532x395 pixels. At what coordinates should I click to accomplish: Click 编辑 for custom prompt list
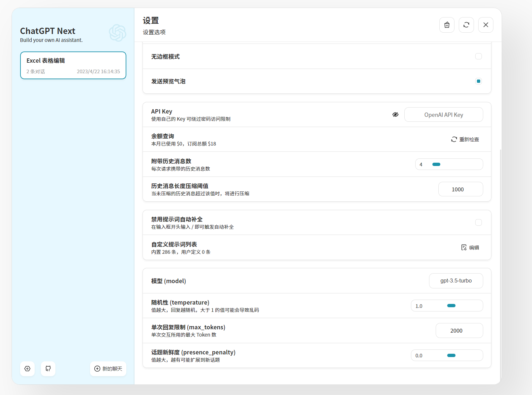[x=470, y=247]
